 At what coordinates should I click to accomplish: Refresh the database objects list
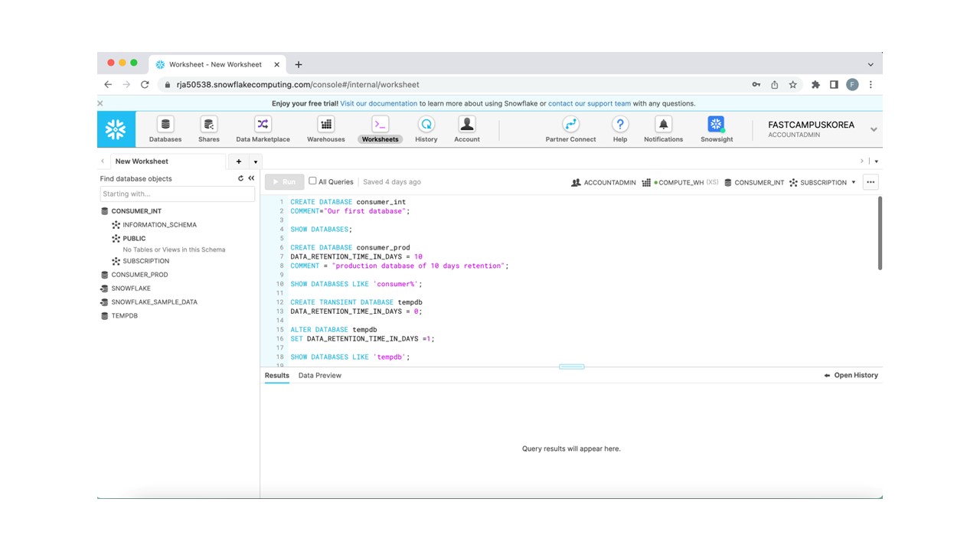coord(240,178)
